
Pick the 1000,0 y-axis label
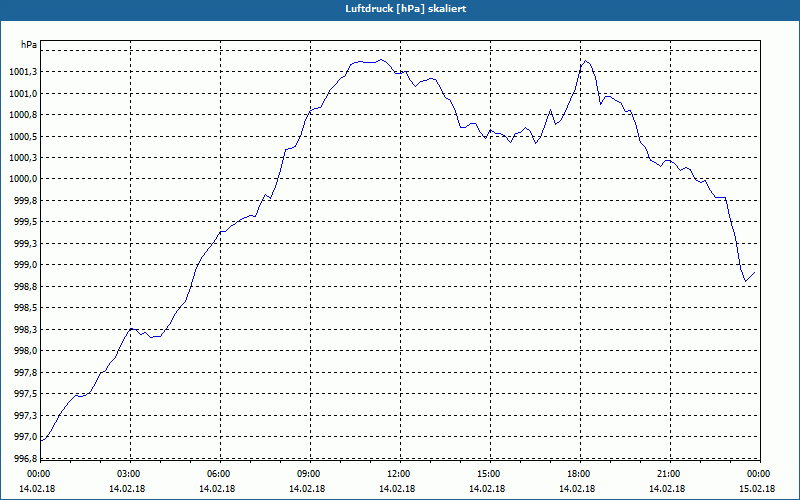[x=23, y=180]
